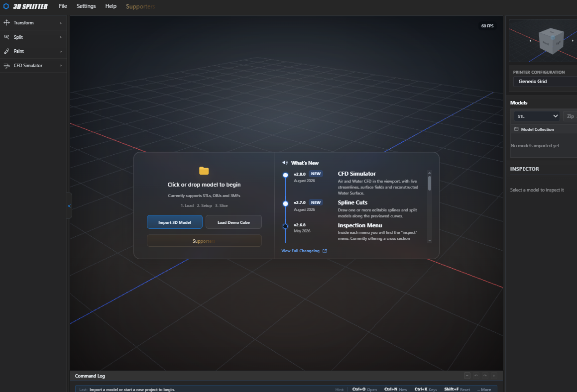Screen dimensions: 577x392
Task: Select the v2.6.8 timeline marker
Action: (285, 226)
